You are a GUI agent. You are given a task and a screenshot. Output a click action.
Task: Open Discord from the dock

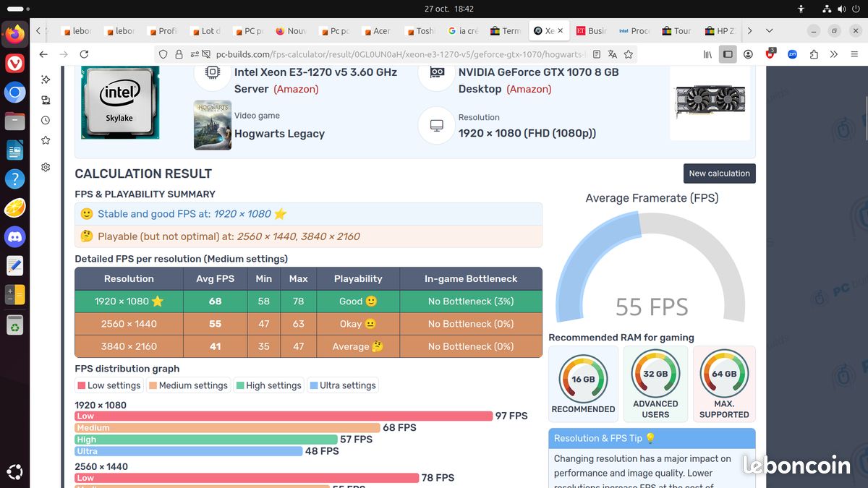pos(14,236)
